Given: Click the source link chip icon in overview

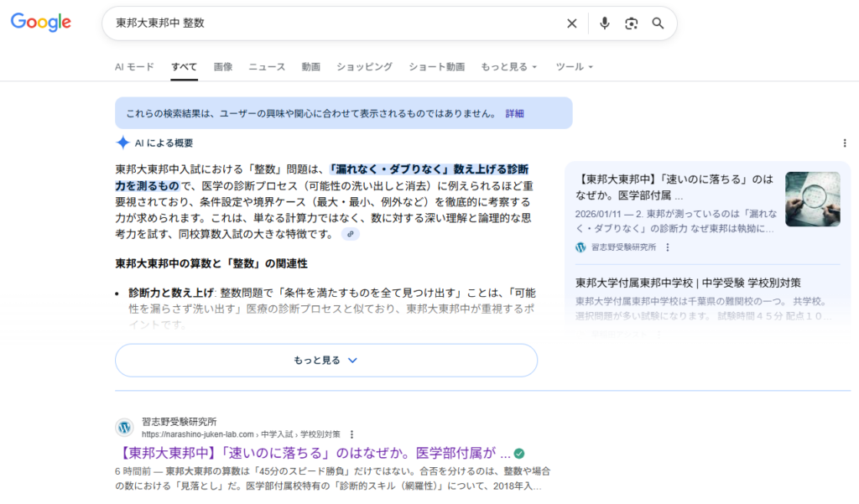Looking at the screenshot, I should pos(350,234).
